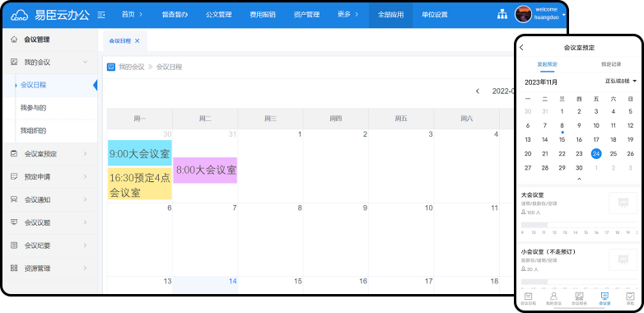
Task: Tap date 30 of November on the phone calendar
Action: click(579, 167)
